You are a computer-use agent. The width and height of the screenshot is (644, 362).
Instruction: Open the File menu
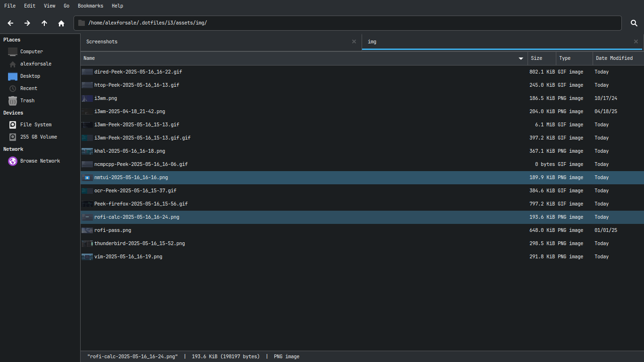[10, 6]
